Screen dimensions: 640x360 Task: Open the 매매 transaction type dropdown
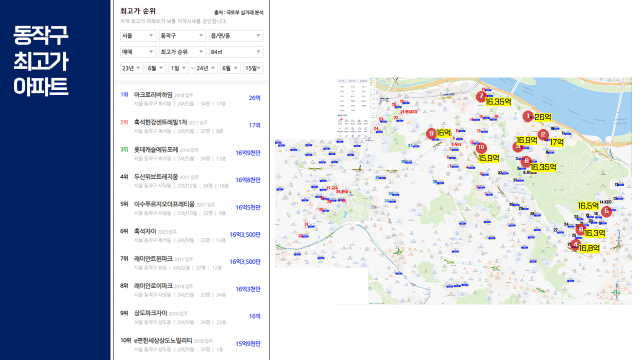click(x=138, y=52)
